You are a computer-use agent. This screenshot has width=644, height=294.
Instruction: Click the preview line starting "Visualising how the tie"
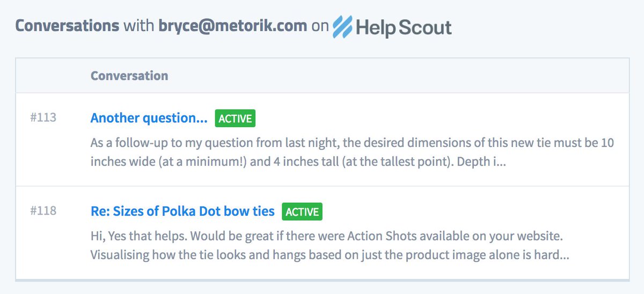pyautogui.click(x=330, y=255)
